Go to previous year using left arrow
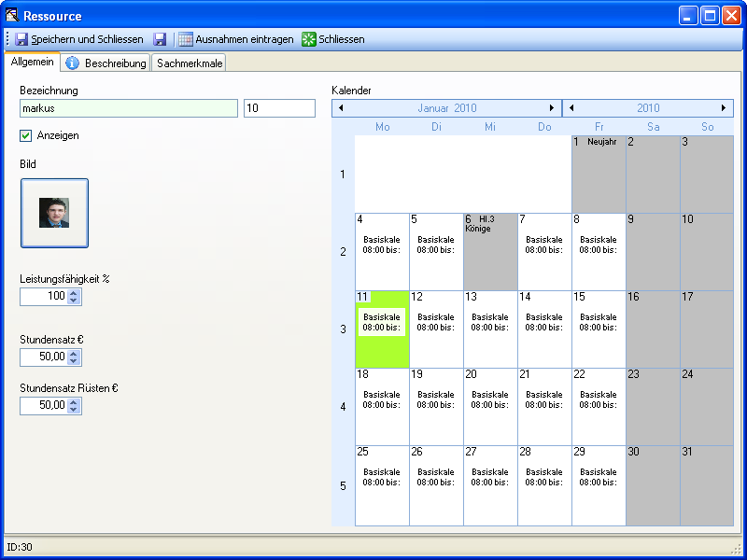This screenshot has width=747, height=560. (571, 108)
